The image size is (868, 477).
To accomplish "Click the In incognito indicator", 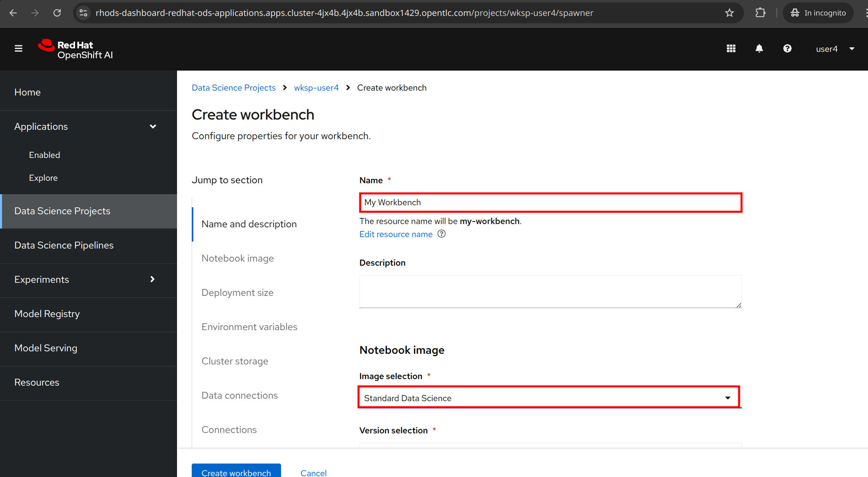I will [x=818, y=13].
